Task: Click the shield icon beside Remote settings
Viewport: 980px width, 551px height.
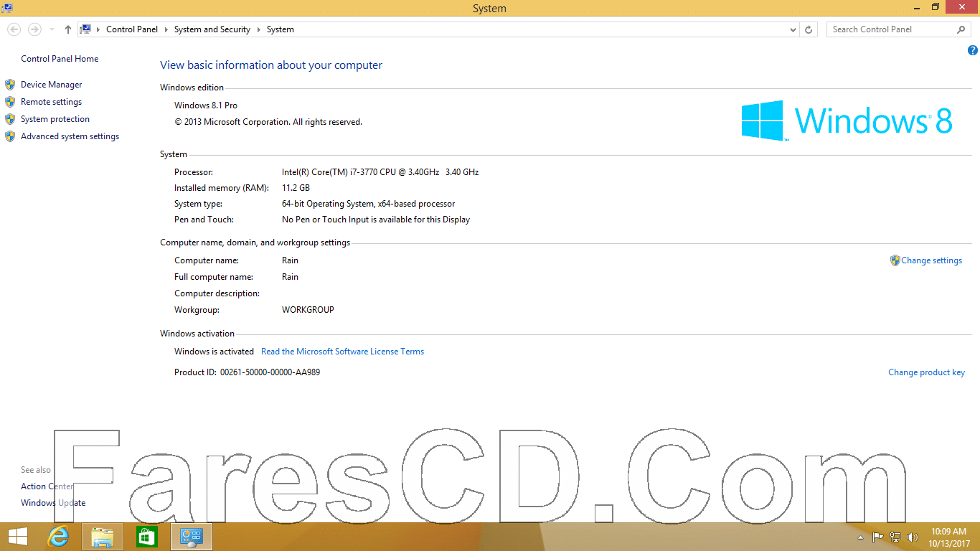Action: tap(10, 102)
